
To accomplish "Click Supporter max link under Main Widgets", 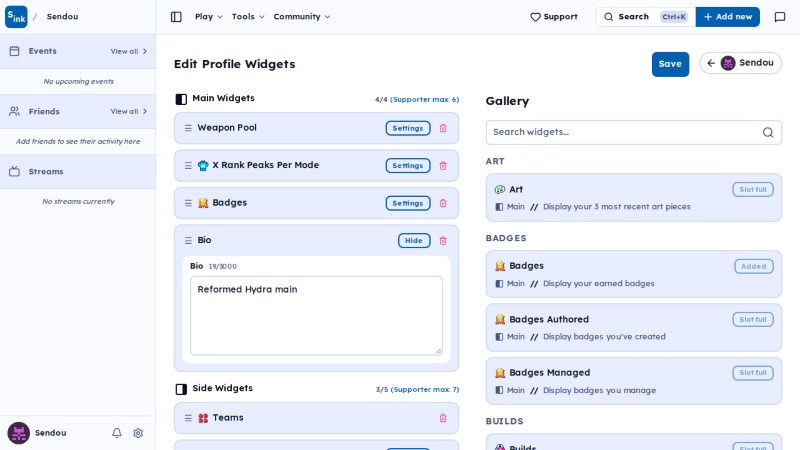I will [424, 99].
